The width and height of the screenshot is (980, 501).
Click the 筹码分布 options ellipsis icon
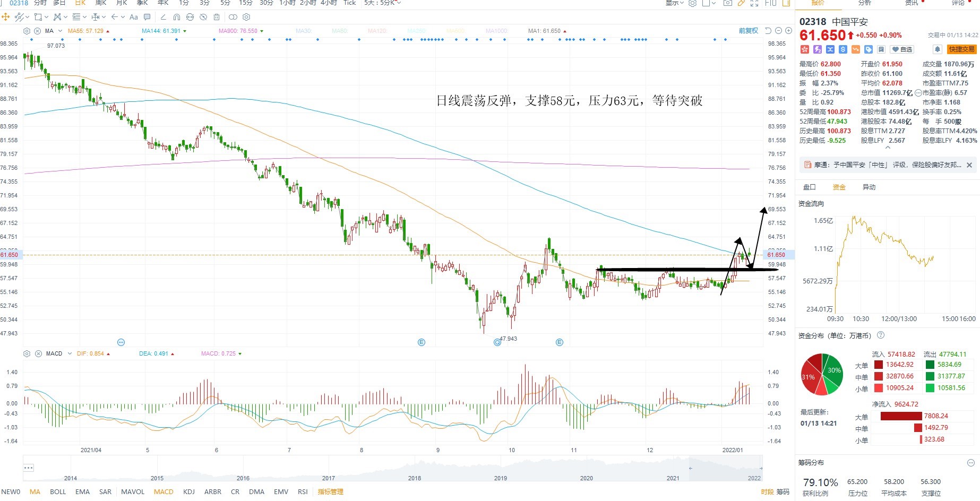(x=970, y=463)
